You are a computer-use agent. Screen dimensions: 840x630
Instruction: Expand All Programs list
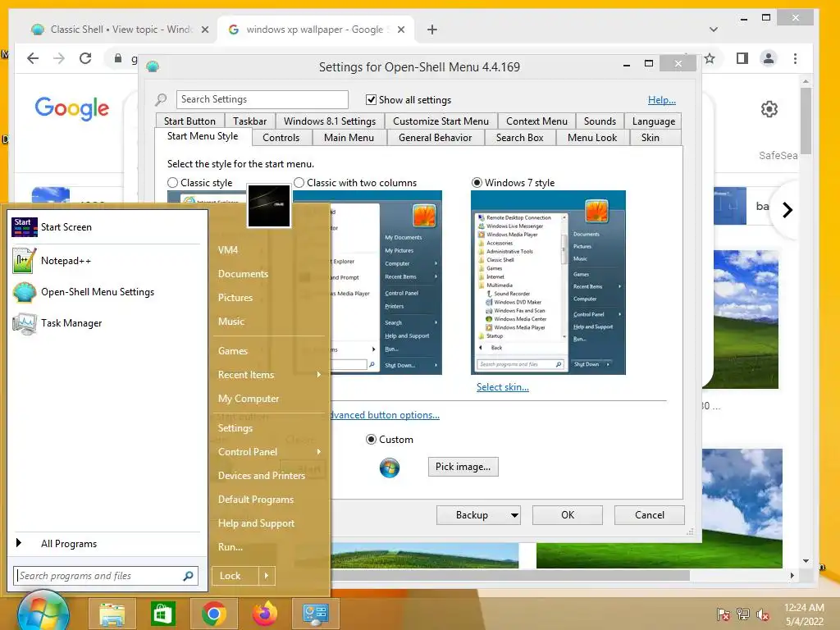pos(106,544)
